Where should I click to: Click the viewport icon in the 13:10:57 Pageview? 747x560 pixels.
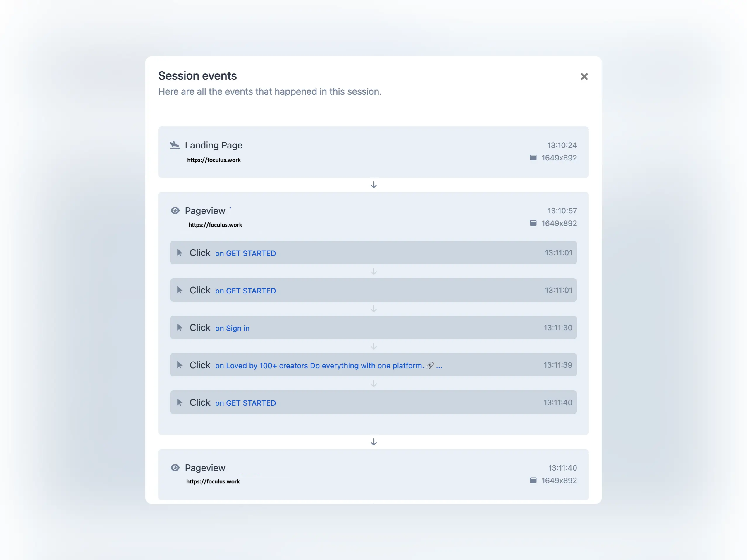click(x=533, y=223)
